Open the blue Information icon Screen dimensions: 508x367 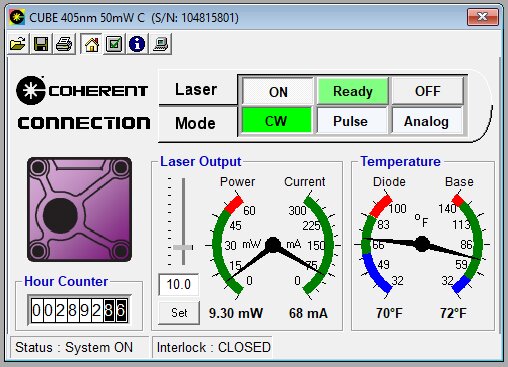pos(137,44)
